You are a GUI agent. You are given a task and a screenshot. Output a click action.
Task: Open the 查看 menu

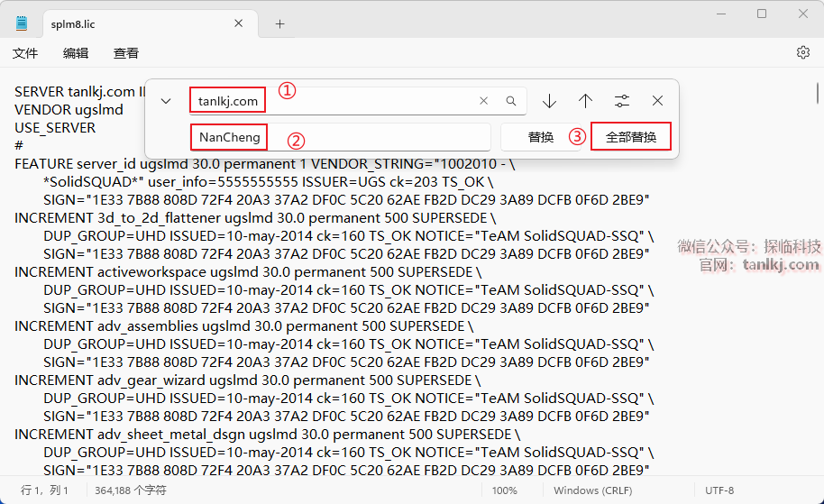click(x=126, y=53)
